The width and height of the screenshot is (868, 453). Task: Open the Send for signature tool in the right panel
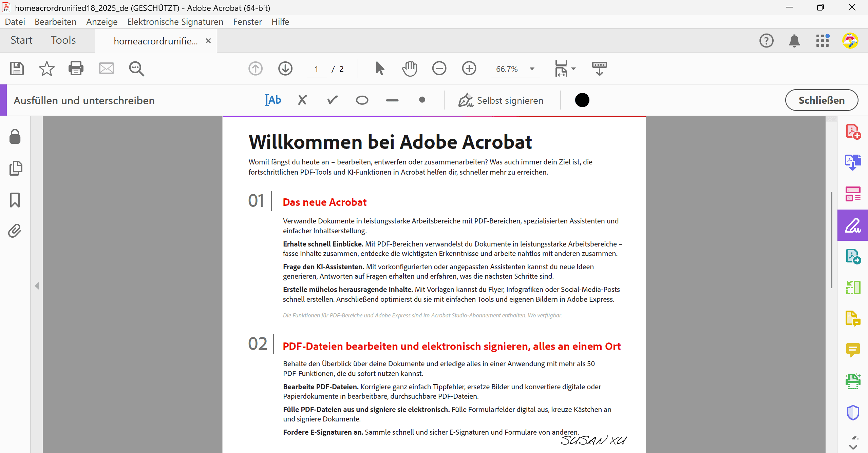pos(853,256)
